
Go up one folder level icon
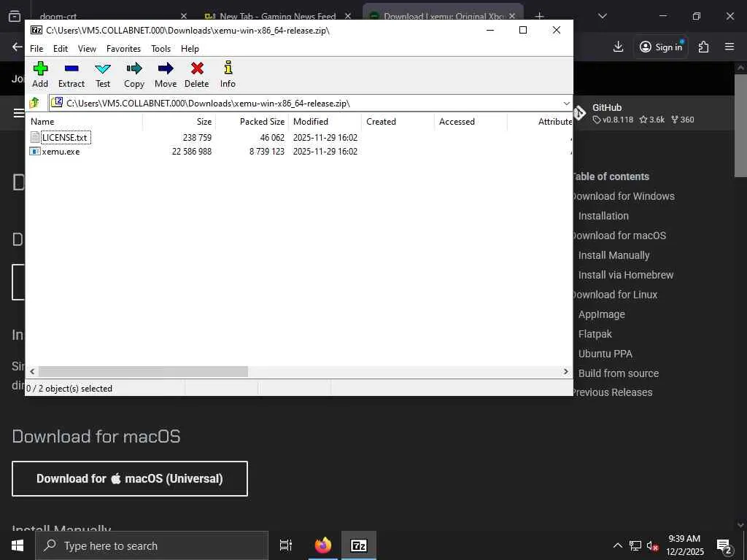pos(34,103)
